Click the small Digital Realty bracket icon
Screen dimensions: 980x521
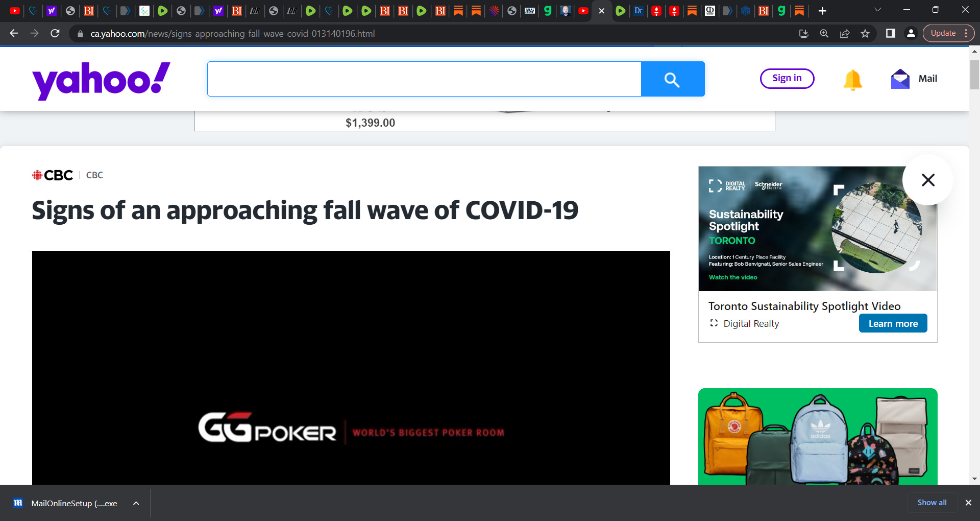click(714, 323)
